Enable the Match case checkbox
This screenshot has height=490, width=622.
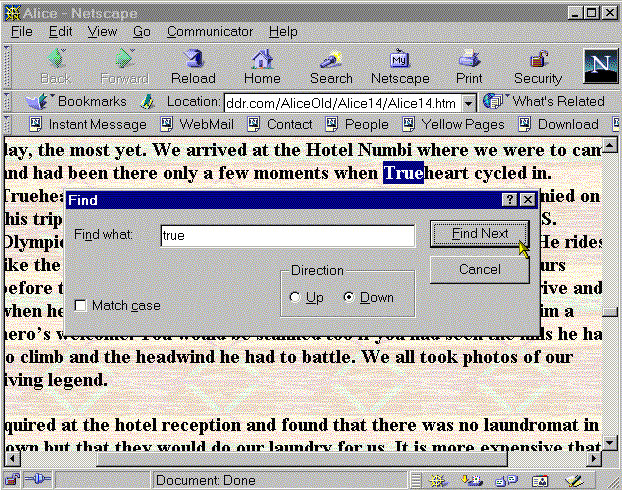click(x=80, y=305)
